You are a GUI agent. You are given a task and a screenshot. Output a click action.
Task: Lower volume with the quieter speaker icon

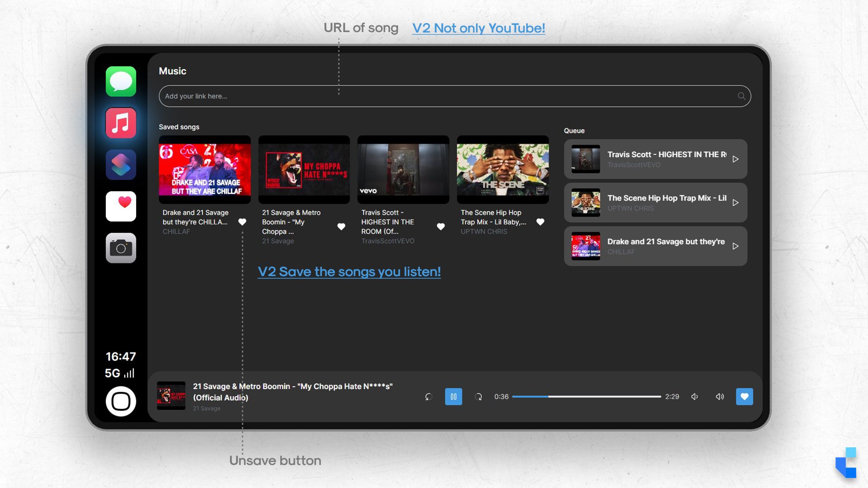tap(695, 397)
